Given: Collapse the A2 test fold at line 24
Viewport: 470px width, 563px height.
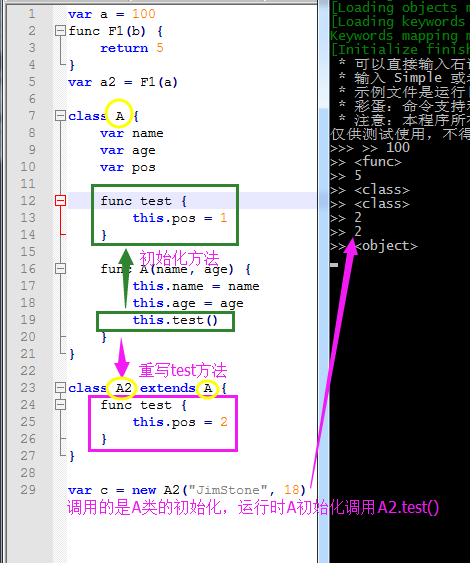Looking at the screenshot, I should tap(60, 405).
